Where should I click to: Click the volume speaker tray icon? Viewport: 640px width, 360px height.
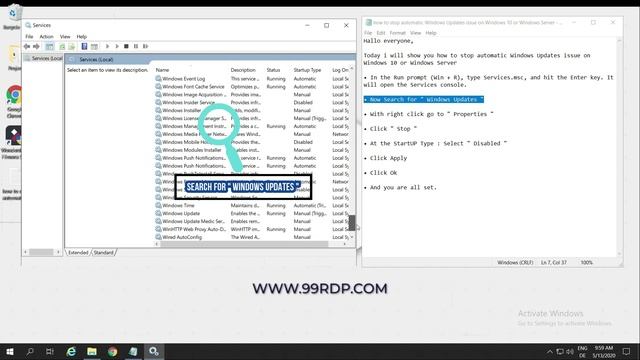tap(570, 351)
